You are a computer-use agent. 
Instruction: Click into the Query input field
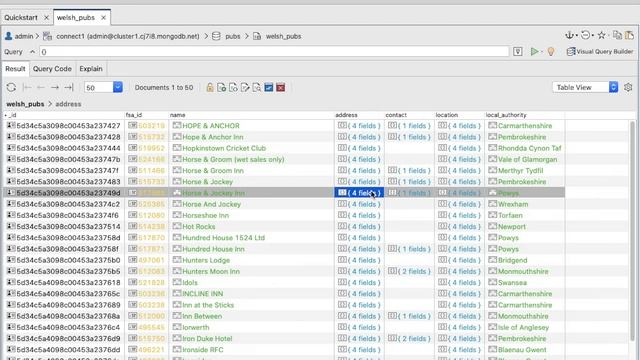pos(274,52)
